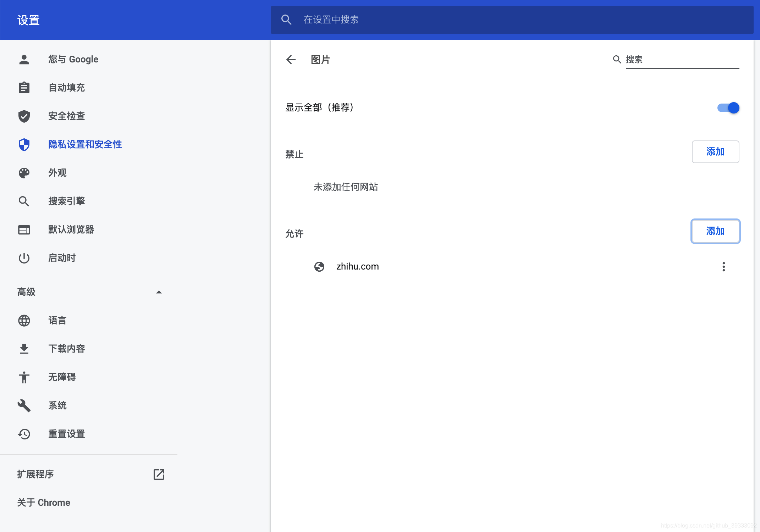Click the download icon for 下载内容

click(x=24, y=349)
